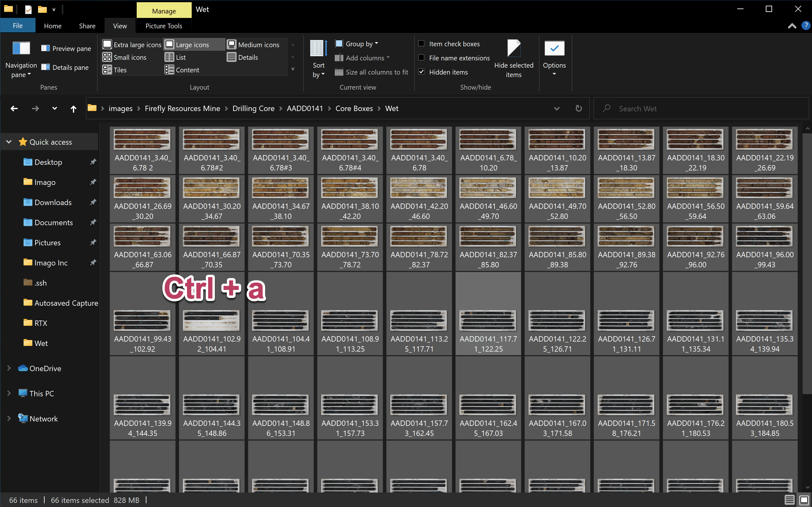
Task: Go forward in folder history
Action: coord(35,108)
